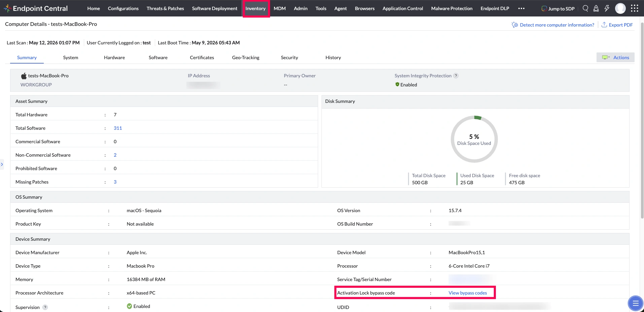The width and height of the screenshot is (644, 312).
Task: Open the apps grid launcher icon
Action: point(635,8)
